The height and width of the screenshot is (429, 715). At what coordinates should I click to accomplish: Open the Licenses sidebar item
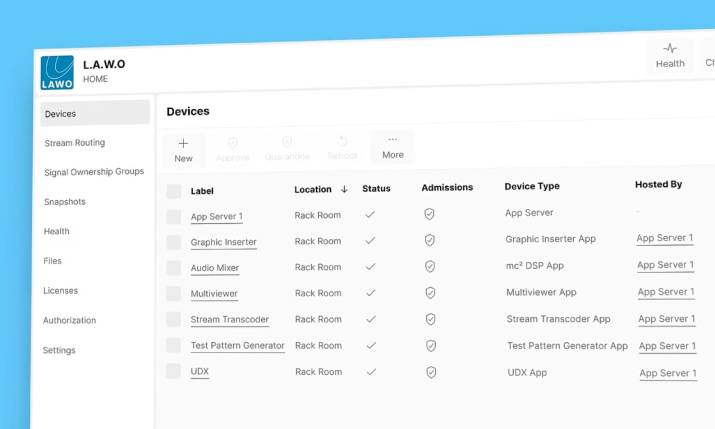(x=60, y=291)
